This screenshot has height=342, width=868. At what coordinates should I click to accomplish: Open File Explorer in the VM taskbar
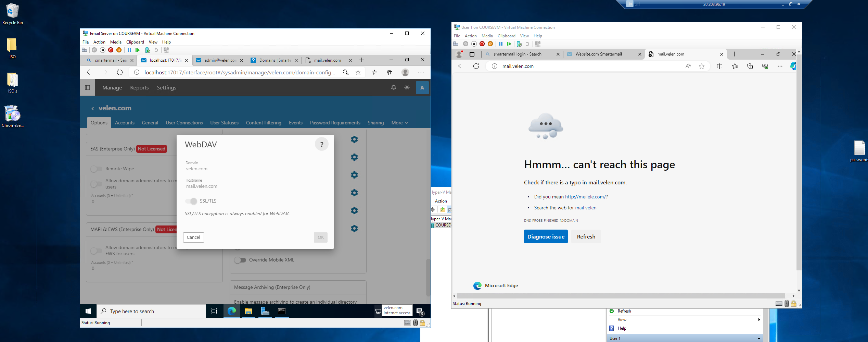[248, 311]
